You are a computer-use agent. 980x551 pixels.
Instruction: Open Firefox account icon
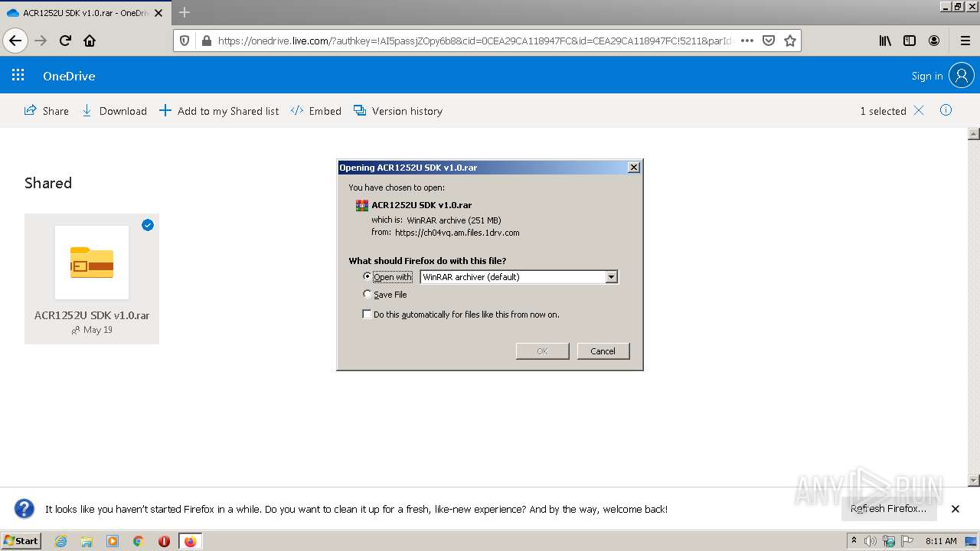click(934, 41)
